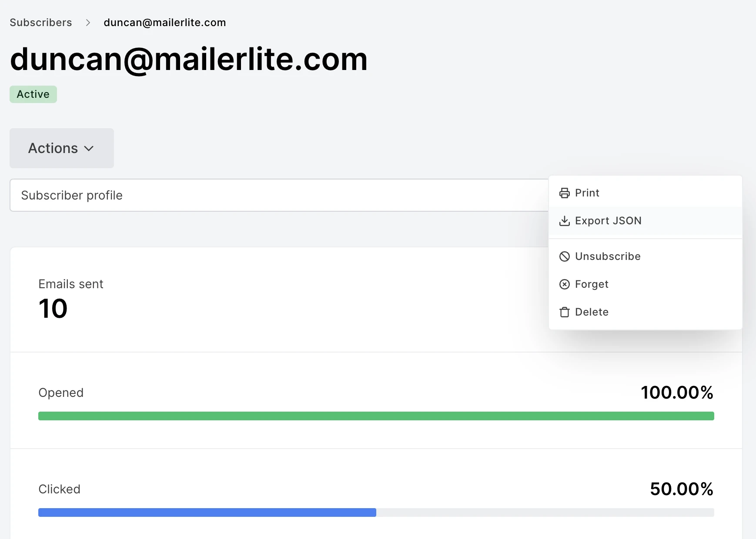Click the Actions chevron arrow
Screen dimensions: 756x539
(89, 149)
